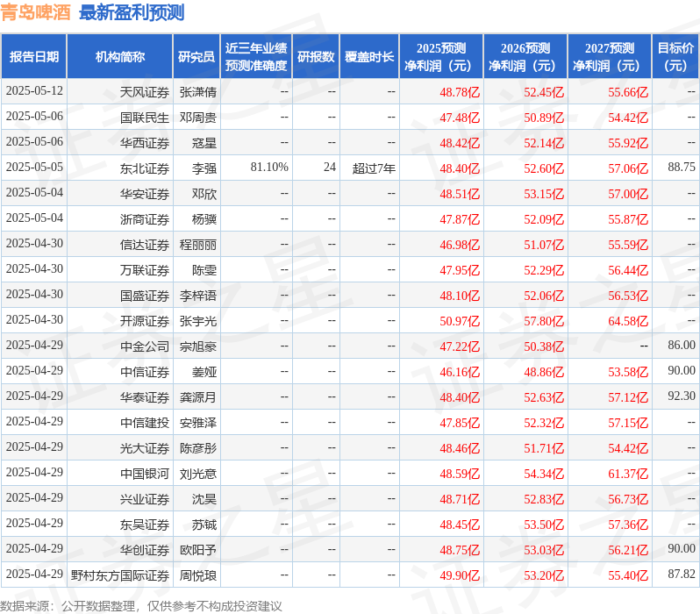The image size is (700, 614).
Task: Click analyst name 李梓语
Action: click(197, 296)
